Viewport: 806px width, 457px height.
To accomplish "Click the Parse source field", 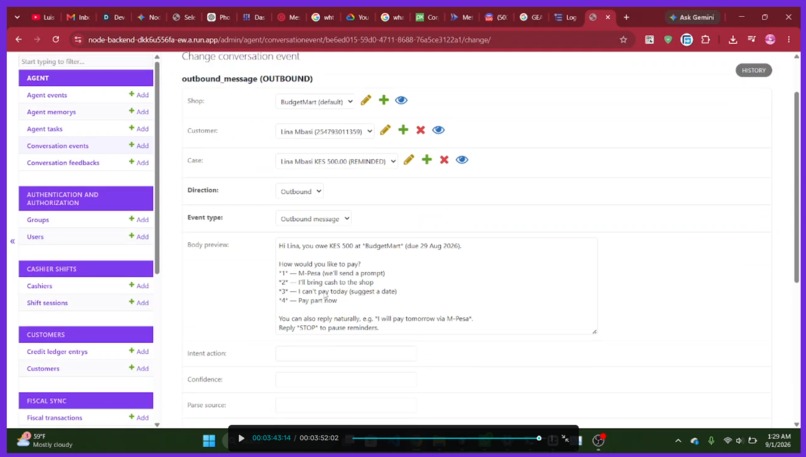I will (x=346, y=405).
